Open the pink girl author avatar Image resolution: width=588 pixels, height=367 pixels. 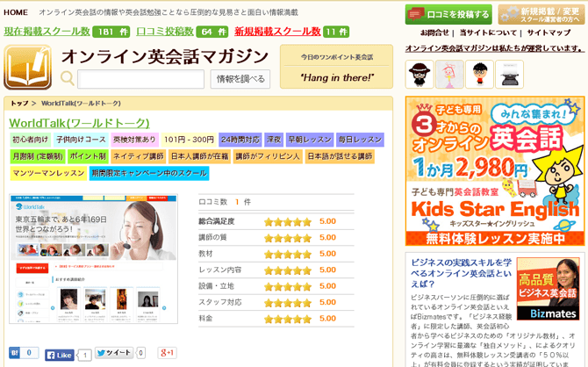449,75
